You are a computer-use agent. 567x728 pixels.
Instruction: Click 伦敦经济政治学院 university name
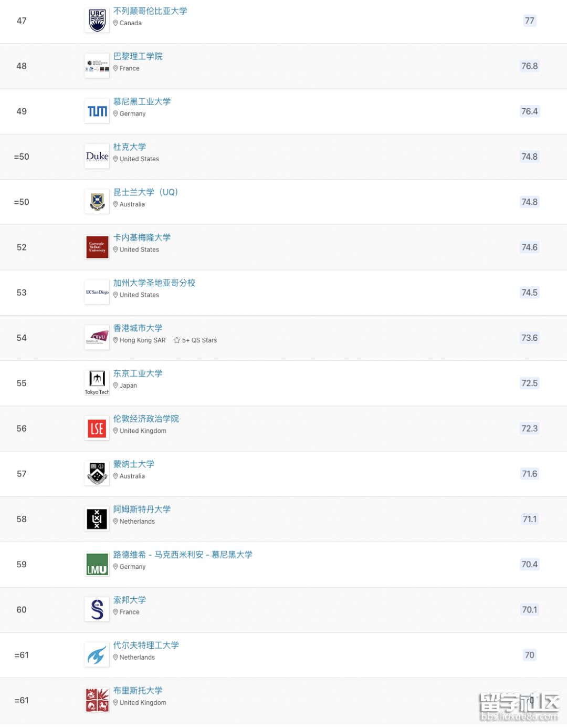[146, 419]
